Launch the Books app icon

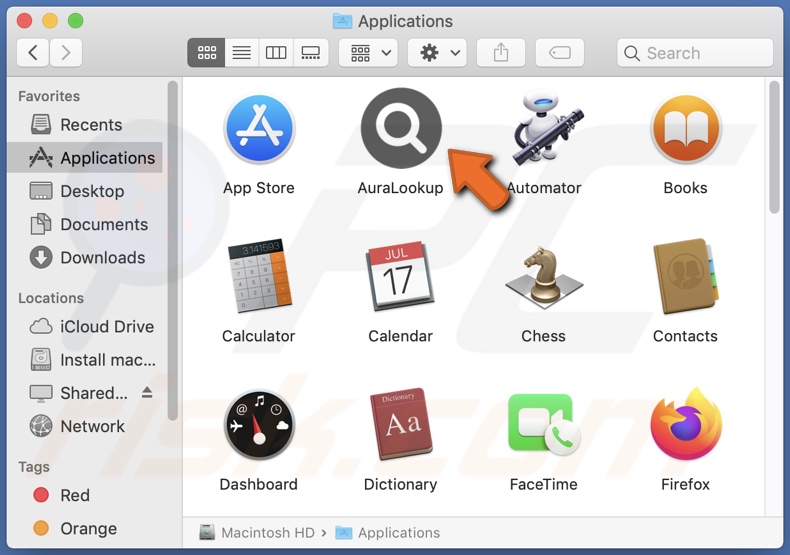686,129
